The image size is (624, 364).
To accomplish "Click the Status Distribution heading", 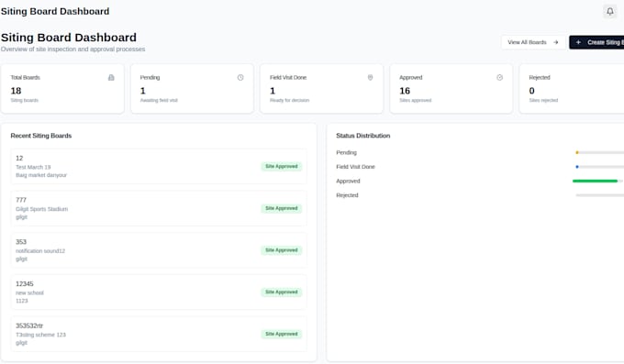I will click(x=363, y=136).
